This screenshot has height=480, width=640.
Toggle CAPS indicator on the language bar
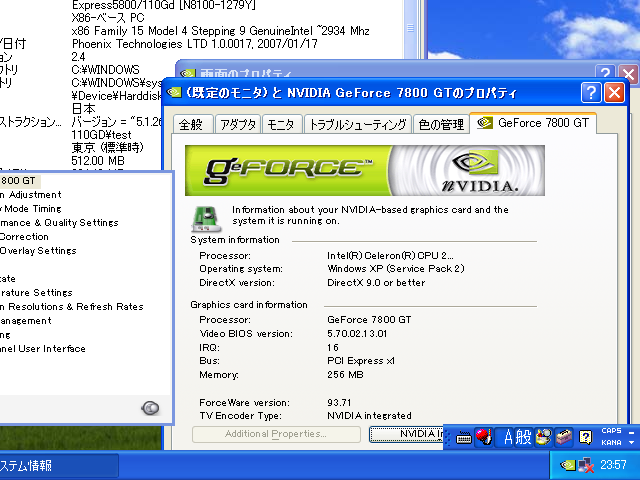click(x=611, y=431)
